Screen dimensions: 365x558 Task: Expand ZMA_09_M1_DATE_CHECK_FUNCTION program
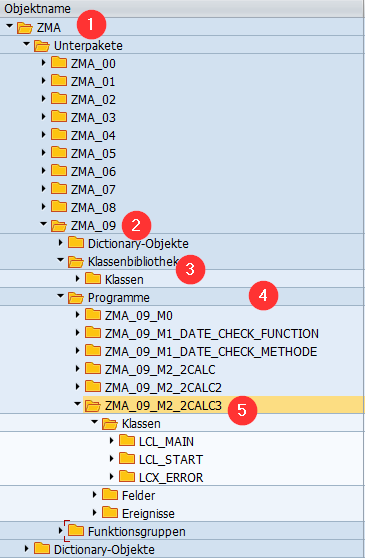(78, 332)
